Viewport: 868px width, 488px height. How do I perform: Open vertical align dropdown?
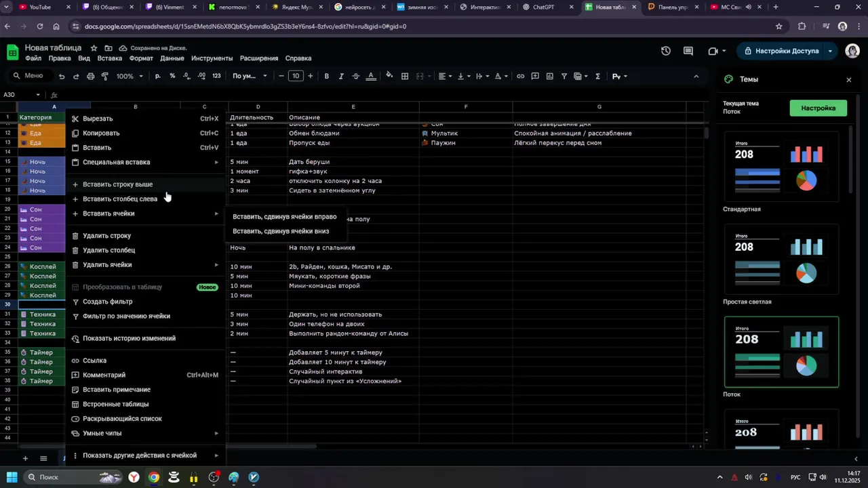(464, 76)
